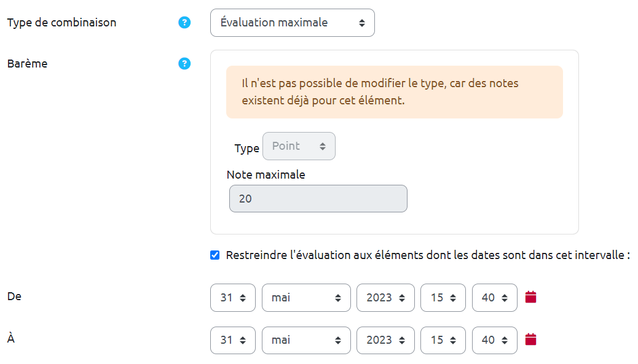Change hour dropdown in De row
Screen dimensions: 638x364
(443, 298)
